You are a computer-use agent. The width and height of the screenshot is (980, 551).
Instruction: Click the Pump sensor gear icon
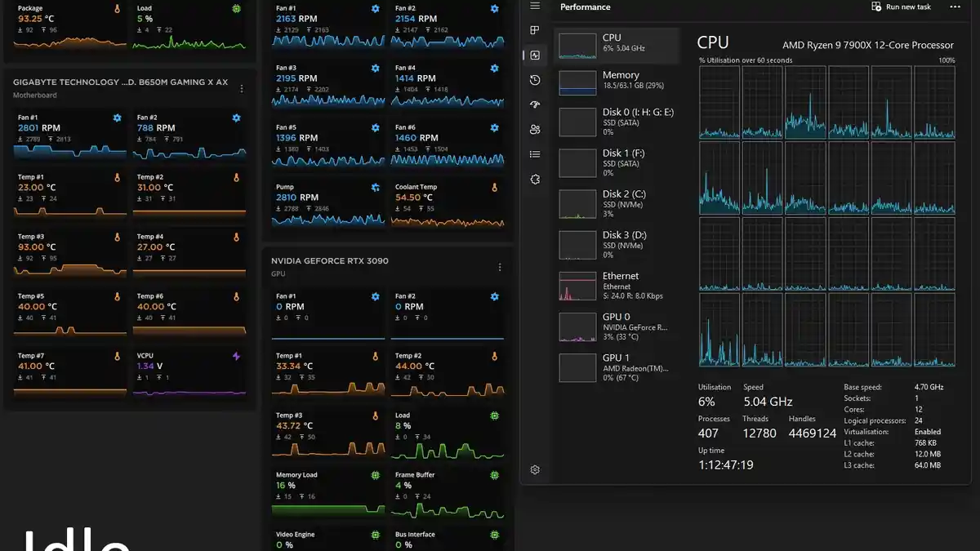(x=375, y=188)
